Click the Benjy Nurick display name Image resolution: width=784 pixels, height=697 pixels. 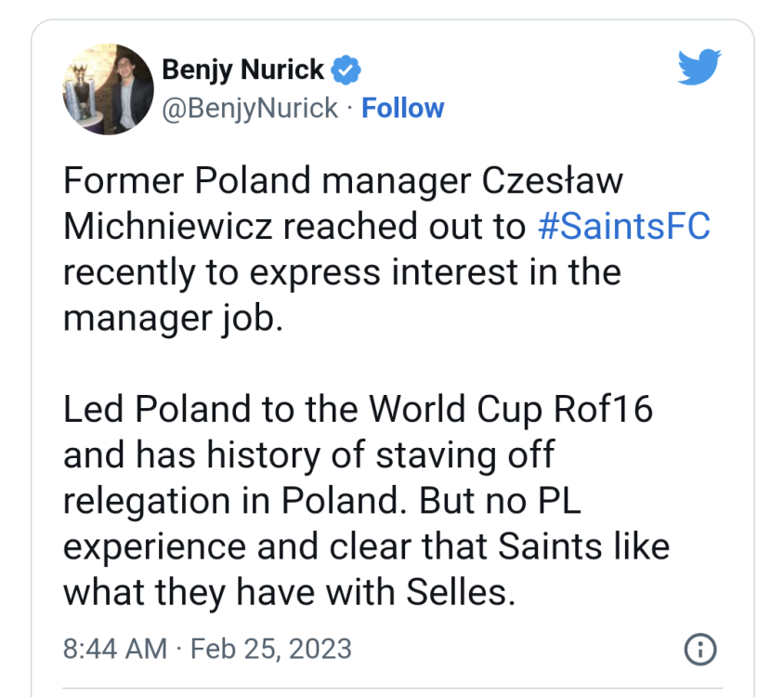(243, 70)
